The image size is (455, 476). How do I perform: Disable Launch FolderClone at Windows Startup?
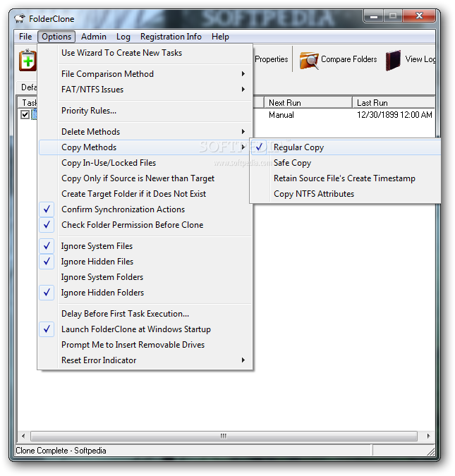pyautogui.click(x=146, y=329)
